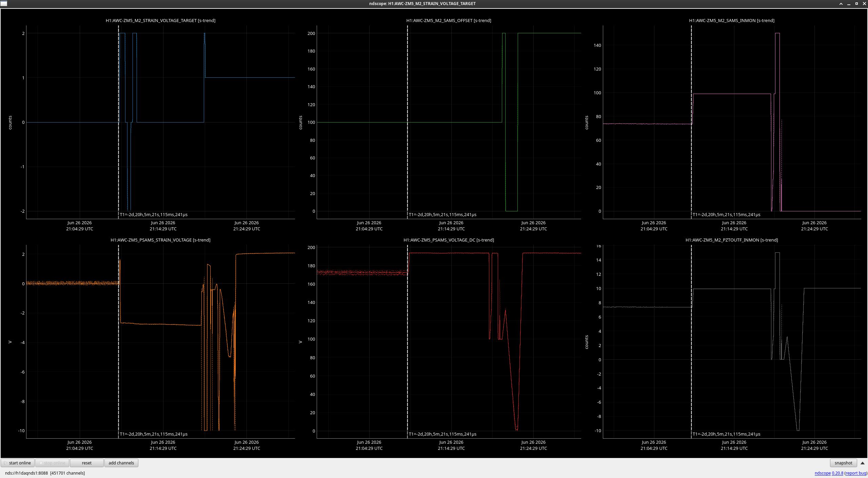The image size is (868, 478).
Task: Click the T1 cursor line in PSAMS_STRAIN_VOLTAGE plot
Action: [118, 342]
